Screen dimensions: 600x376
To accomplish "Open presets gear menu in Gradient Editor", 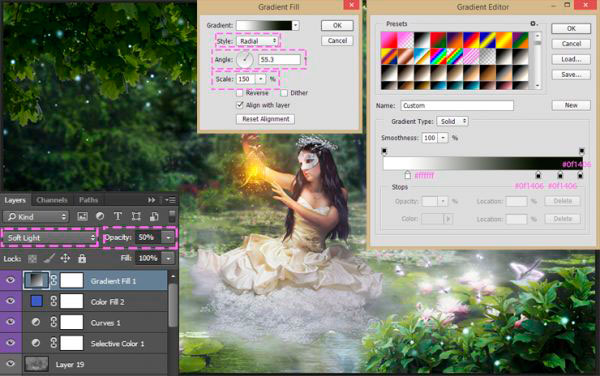I will 533,24.
